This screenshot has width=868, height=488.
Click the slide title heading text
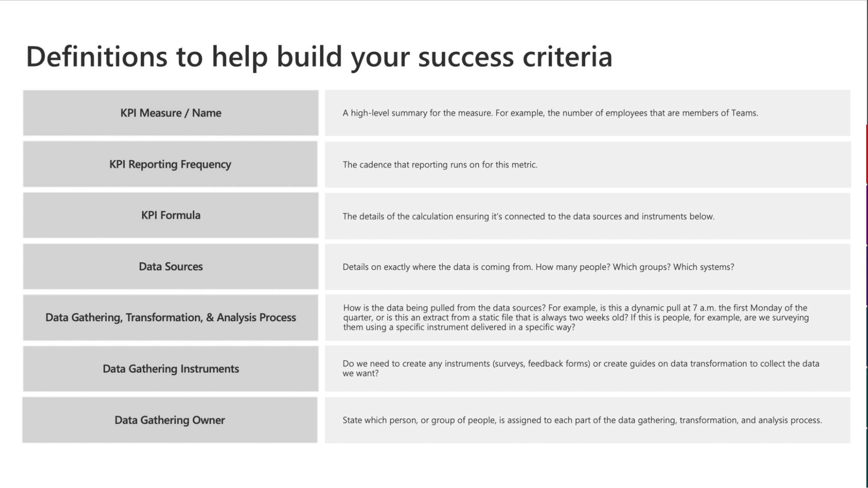[x=320, y=55]
